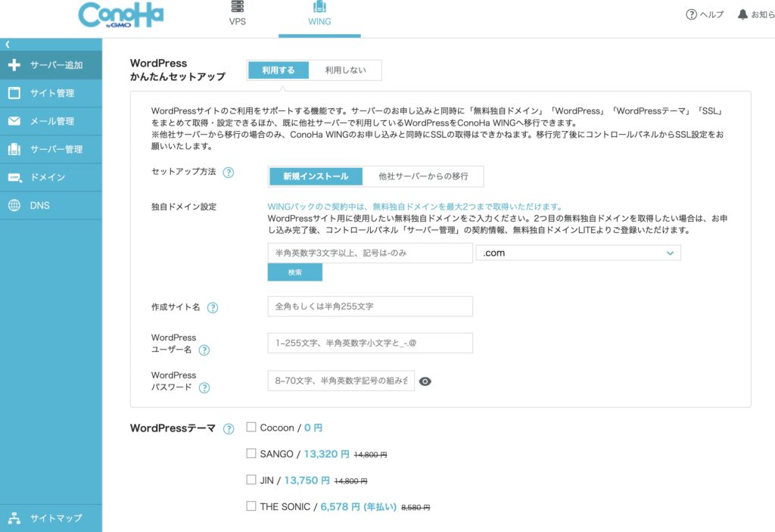775x532 pixels.
Task: Click the blue WINGパック free-domain notice
Action: pos(416,207)
